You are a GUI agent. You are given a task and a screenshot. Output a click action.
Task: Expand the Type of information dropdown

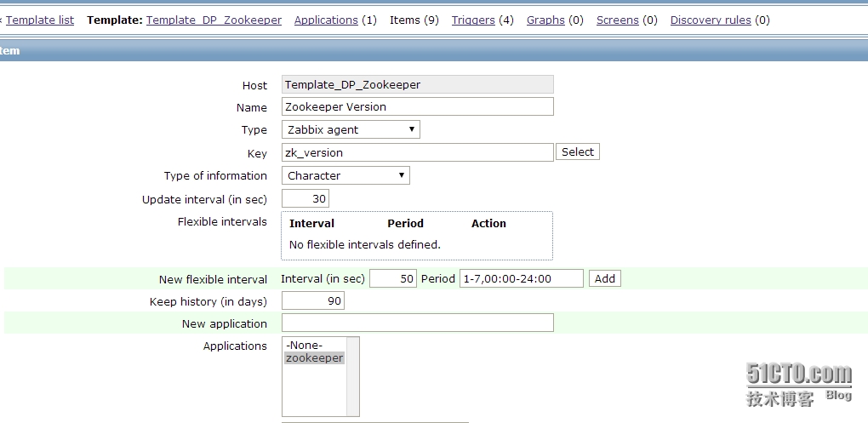click(x=346, y=175)
